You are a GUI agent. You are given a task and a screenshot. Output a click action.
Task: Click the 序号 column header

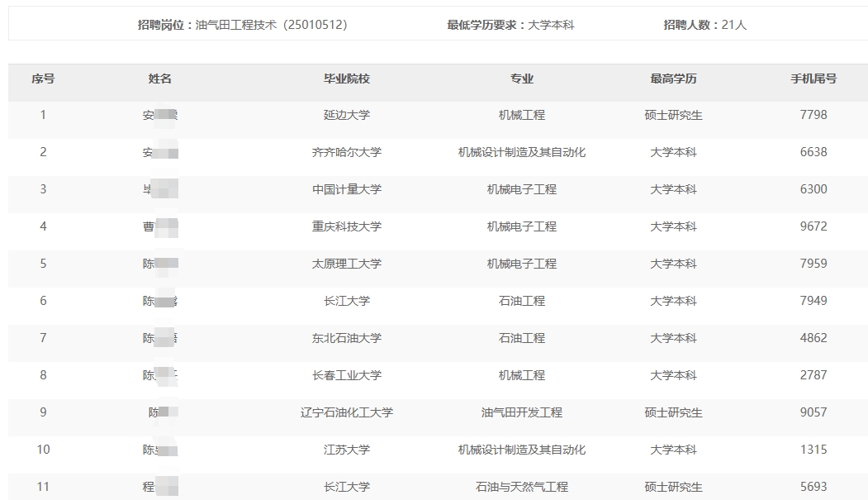(43, 79)
